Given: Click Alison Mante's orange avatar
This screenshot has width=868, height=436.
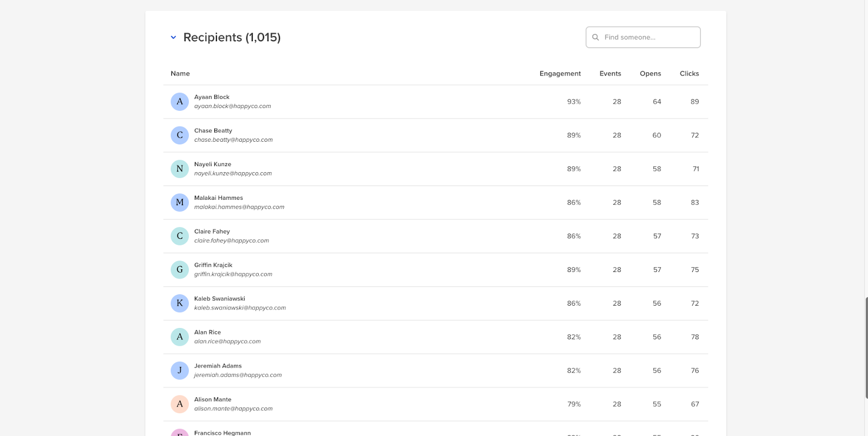Looking at the screenshot, I should [180, 405].
